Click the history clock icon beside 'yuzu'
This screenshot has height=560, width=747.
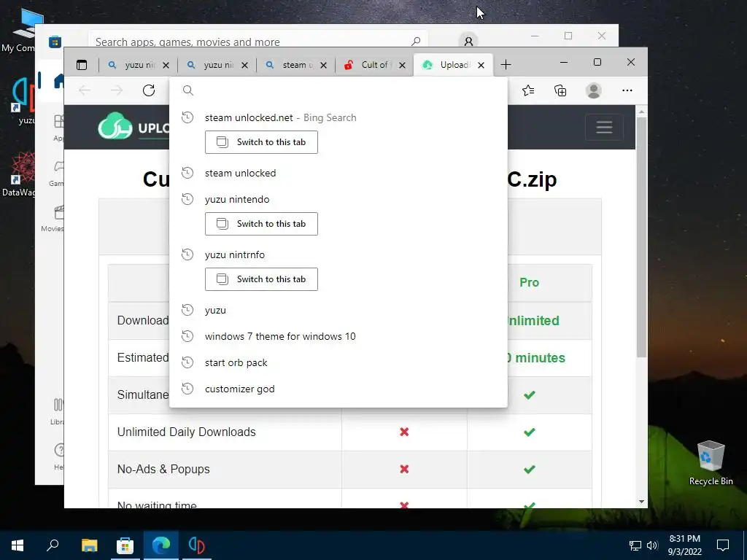(187, 310)
